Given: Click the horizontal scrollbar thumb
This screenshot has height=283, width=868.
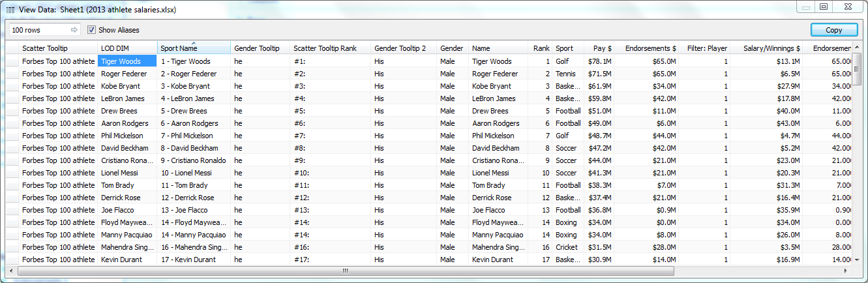Looking at the screenshot, I should point(346,271).
